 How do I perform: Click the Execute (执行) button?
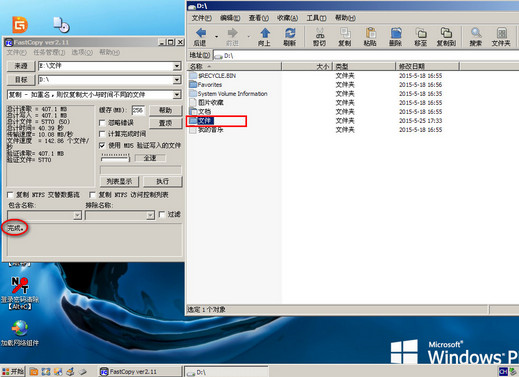point(163,181)
